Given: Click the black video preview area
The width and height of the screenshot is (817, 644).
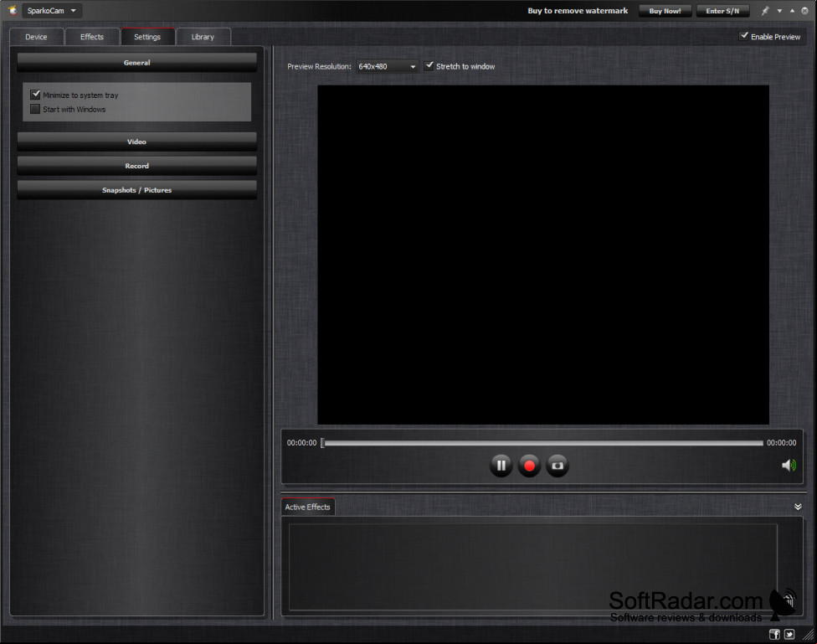Looking at the screenshot, I should pos(543,255).
